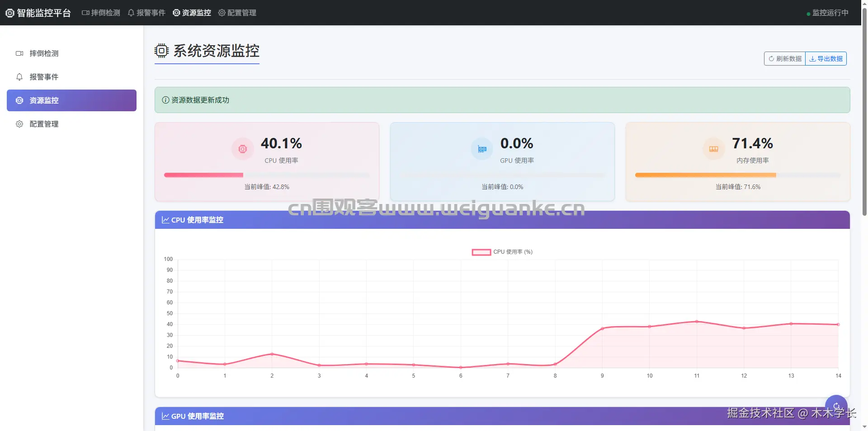Go to 摔倒检测 in the left sidebar
This screenshot has width=868, height=431.
pos(71,53)
